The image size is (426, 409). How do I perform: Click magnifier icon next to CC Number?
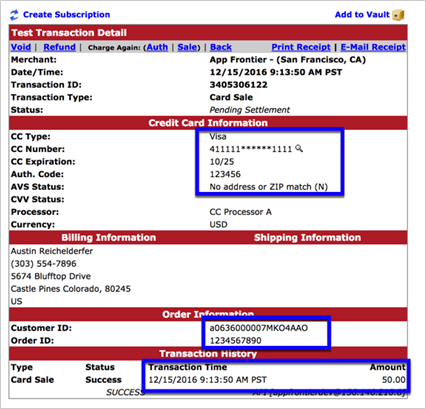coord(299,148)
